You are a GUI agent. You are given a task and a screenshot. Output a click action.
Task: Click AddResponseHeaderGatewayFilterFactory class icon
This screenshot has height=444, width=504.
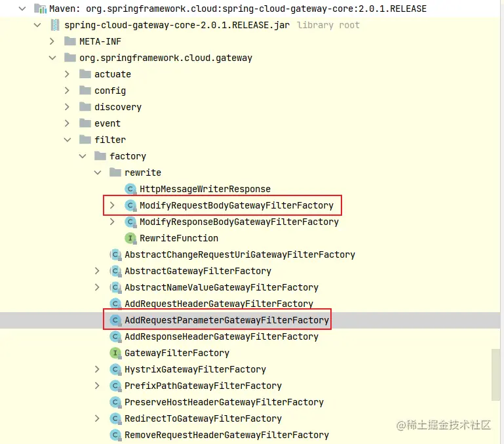click(115, 336)
